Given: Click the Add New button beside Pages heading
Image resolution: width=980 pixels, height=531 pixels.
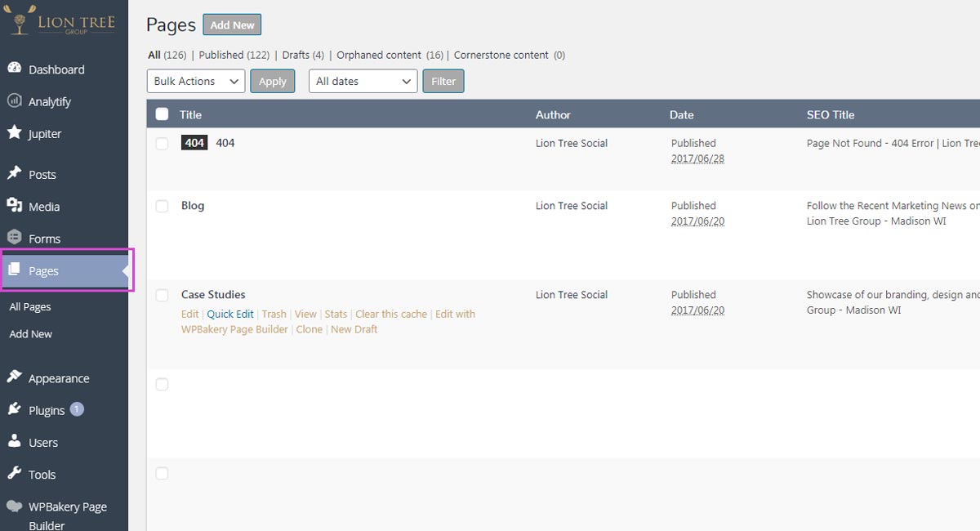Looking at the screenshot, I should (232, 25).
